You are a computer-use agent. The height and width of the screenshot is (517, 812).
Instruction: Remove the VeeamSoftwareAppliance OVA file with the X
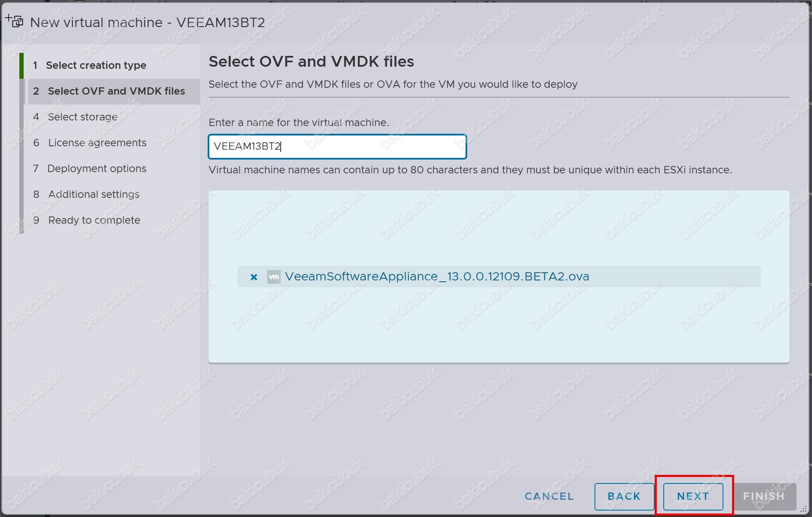tap(254, 277)
